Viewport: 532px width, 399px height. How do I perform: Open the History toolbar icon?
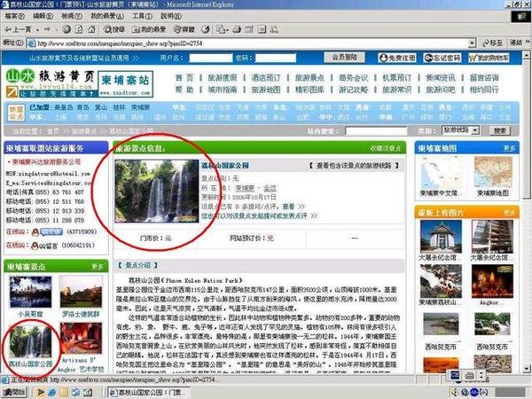pyautogui.click(x=206, y=29)
